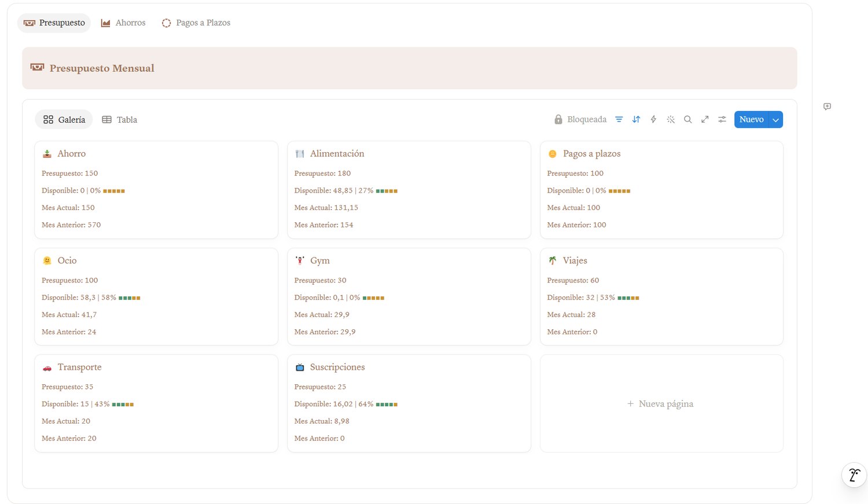This screenshot has height=504, width=868.
Task: Expand the dropdown arrow next to Nuevo
Action: (x=776, y=120)
